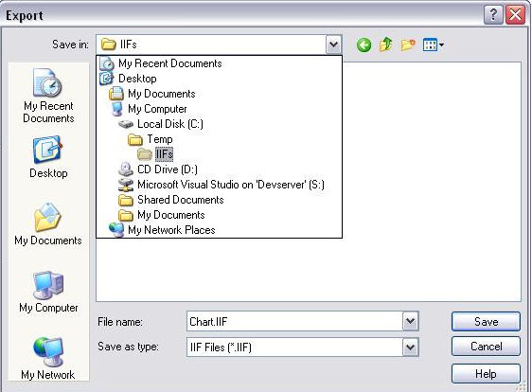Open My Recent Documents in places bar
This screenshot has height=392, width=532.
[48, 96]
